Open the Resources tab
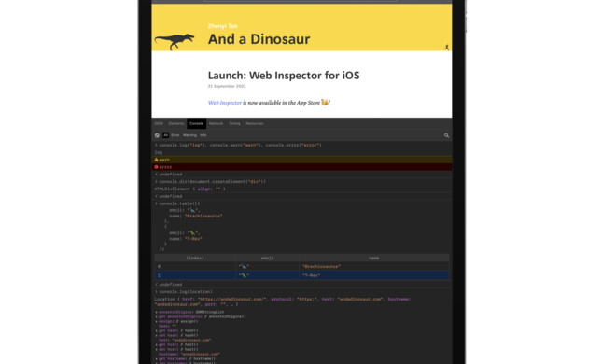This screenshot has width=616, height=364. point(255,123)
